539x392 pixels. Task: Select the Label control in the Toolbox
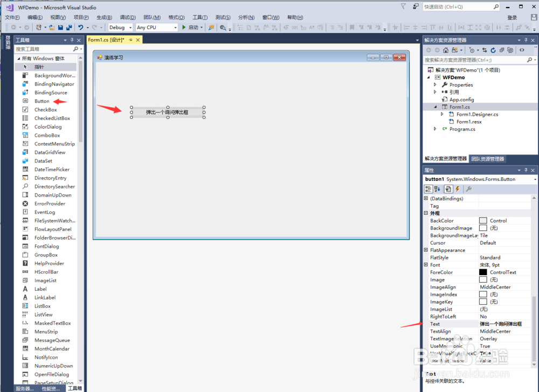[x=40, y=289]
